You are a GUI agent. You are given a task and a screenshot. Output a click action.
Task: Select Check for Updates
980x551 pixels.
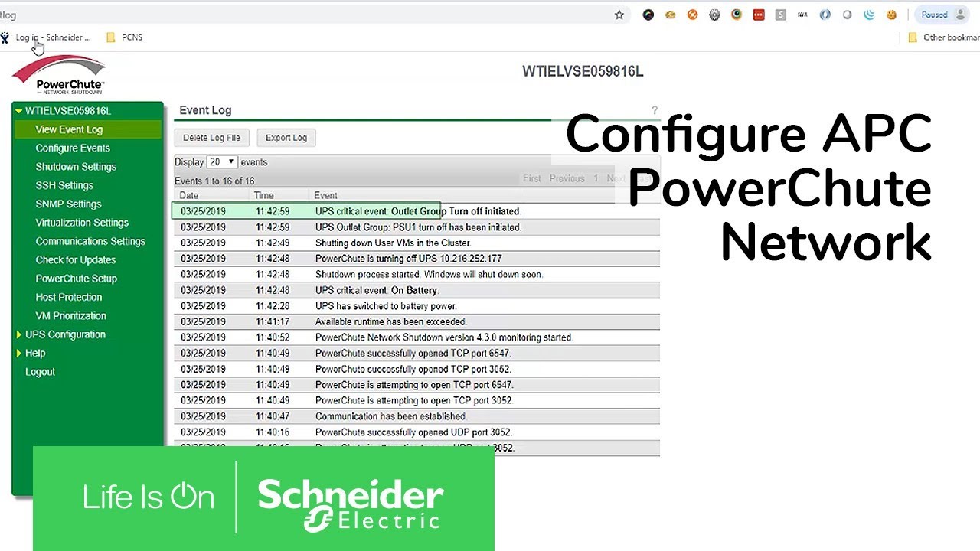click(x=76, y=259)
